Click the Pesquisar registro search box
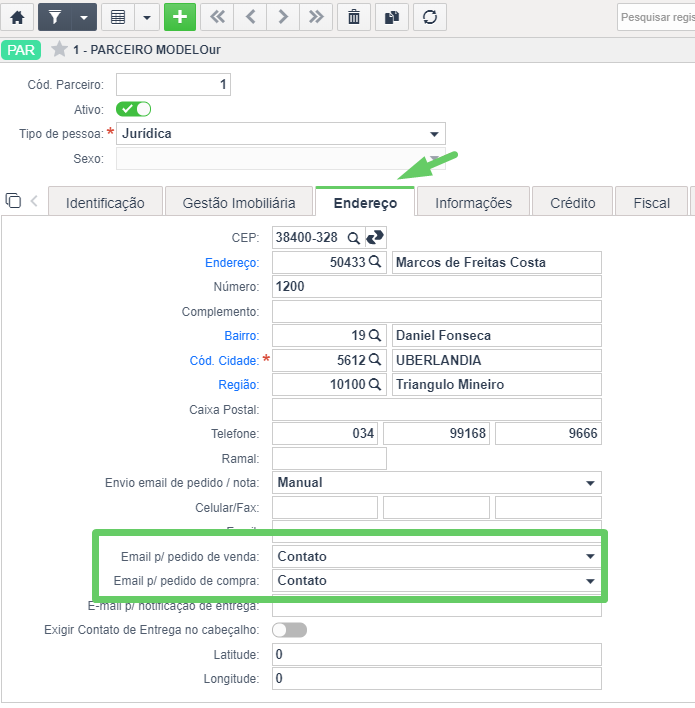Viewport: 695px width, 708px height. pyautogui.click(x=656, y=17)
